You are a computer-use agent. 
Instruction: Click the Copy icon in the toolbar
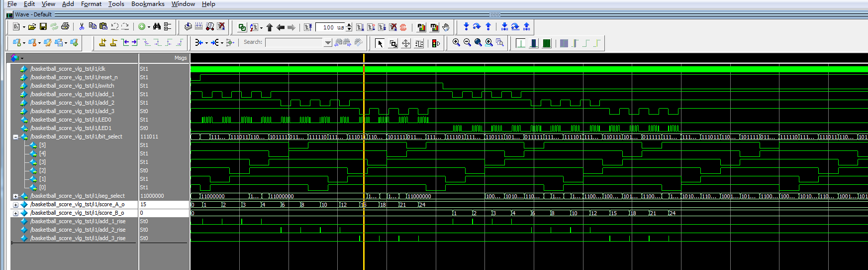(x=93, y=27)
